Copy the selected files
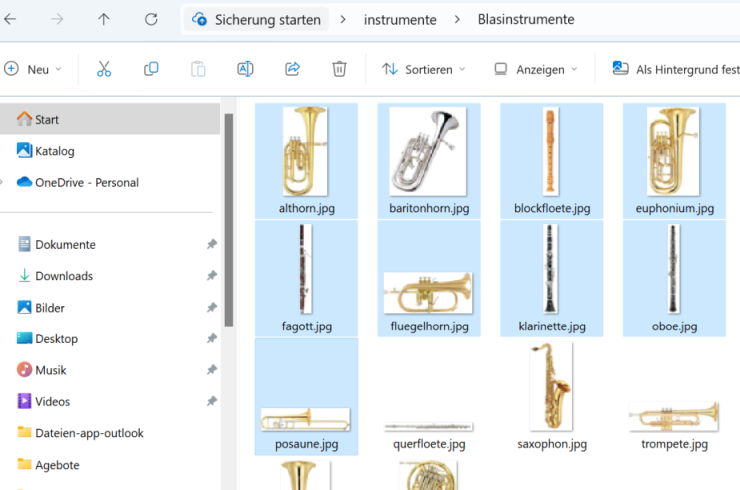740x490 pixels. pyautogui.click(x=151, y=69)
